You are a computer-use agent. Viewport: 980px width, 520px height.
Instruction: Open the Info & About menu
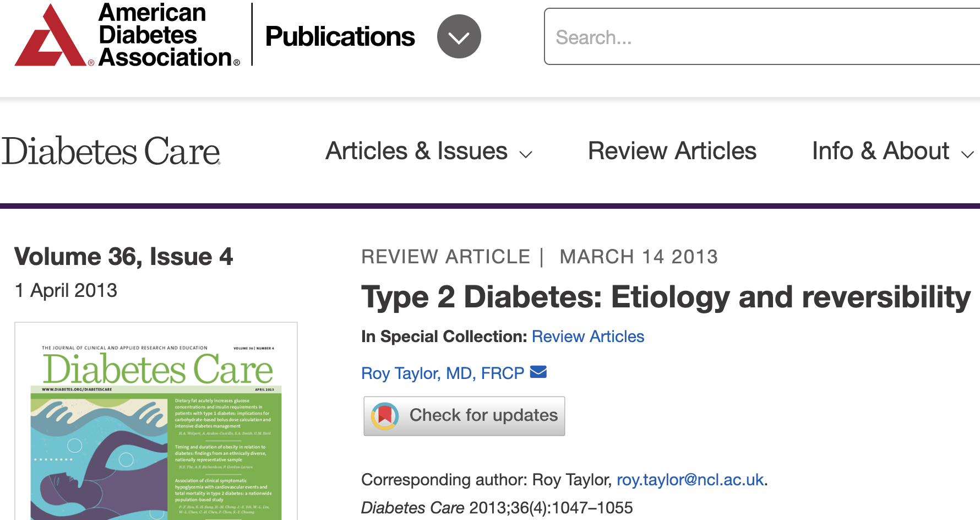(880, 151)
